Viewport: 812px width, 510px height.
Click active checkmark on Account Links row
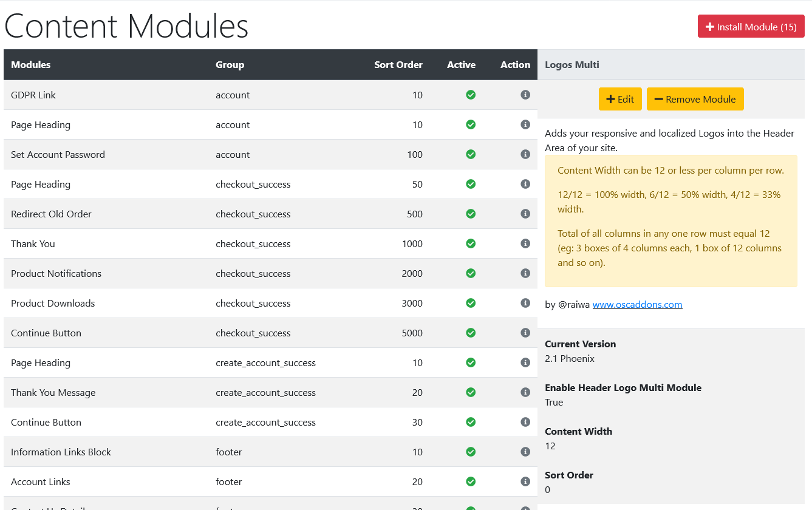[x=471, y=481]
